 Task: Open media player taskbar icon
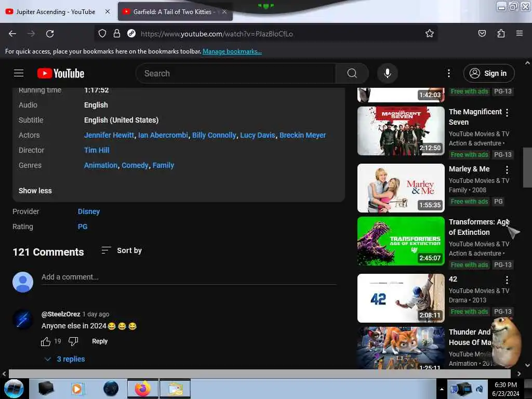77,389
